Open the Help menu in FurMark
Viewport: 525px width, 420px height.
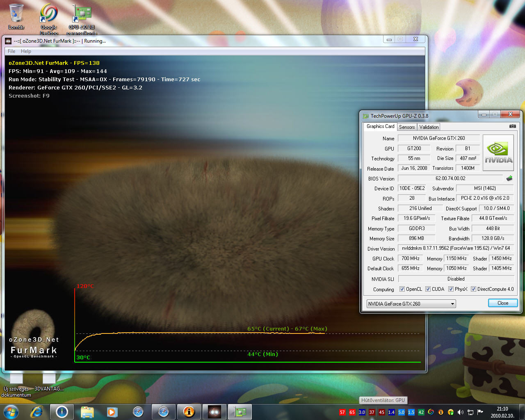pyautogui.click(x=26, y=51)
